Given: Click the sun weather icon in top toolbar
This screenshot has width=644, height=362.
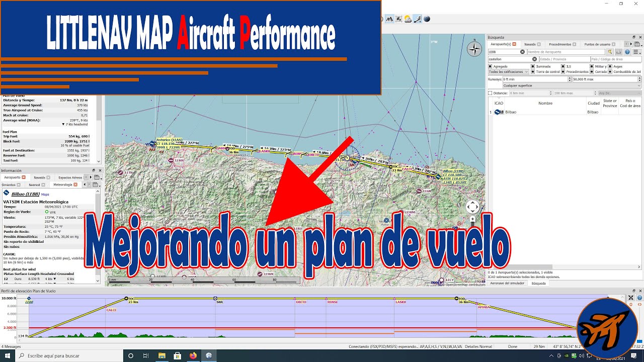Looking at the screenshot, I should tap(408, 19).
